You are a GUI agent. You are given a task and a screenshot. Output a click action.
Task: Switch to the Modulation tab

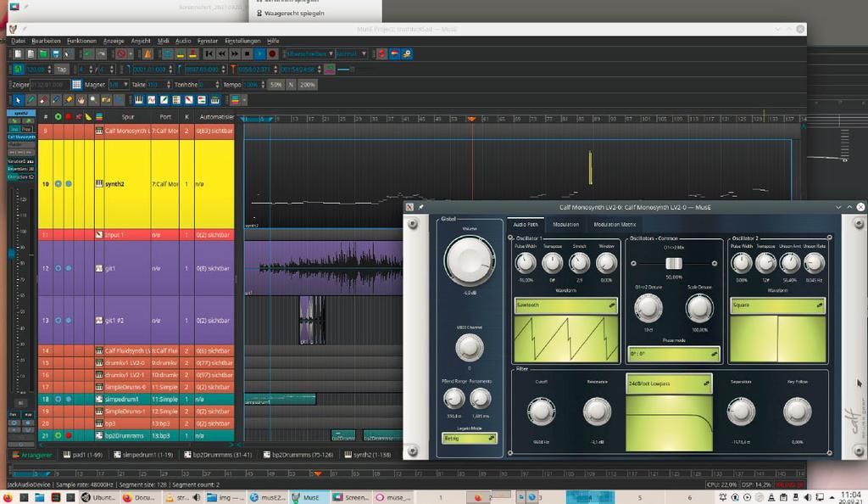tap(565, 224)
